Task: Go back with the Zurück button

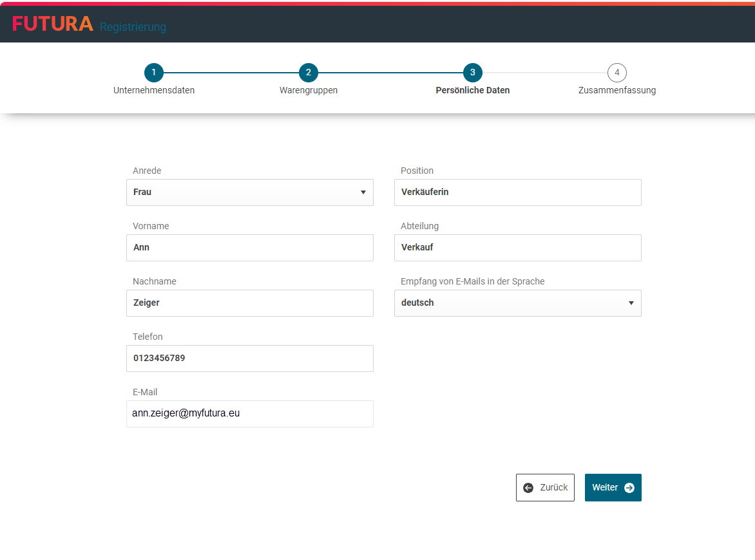Action: 545,488
